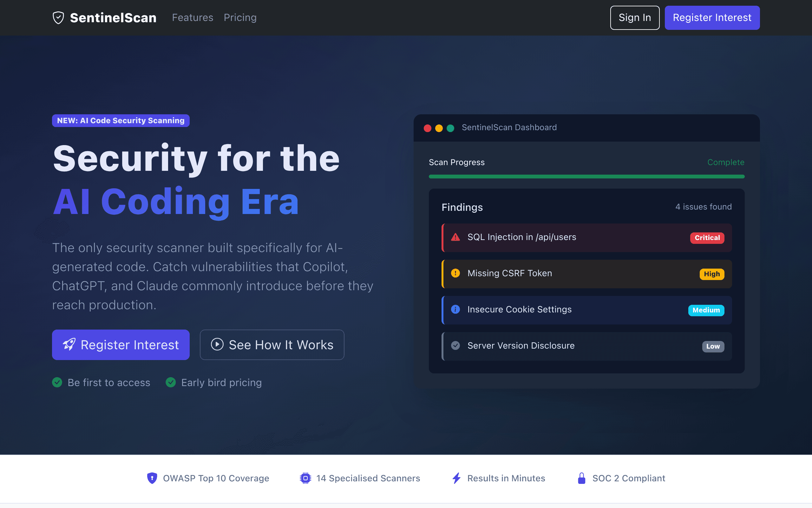This screenshot has height=508, width=812.
Task: Click the Critical severity badge
Action: coord(707,238)
